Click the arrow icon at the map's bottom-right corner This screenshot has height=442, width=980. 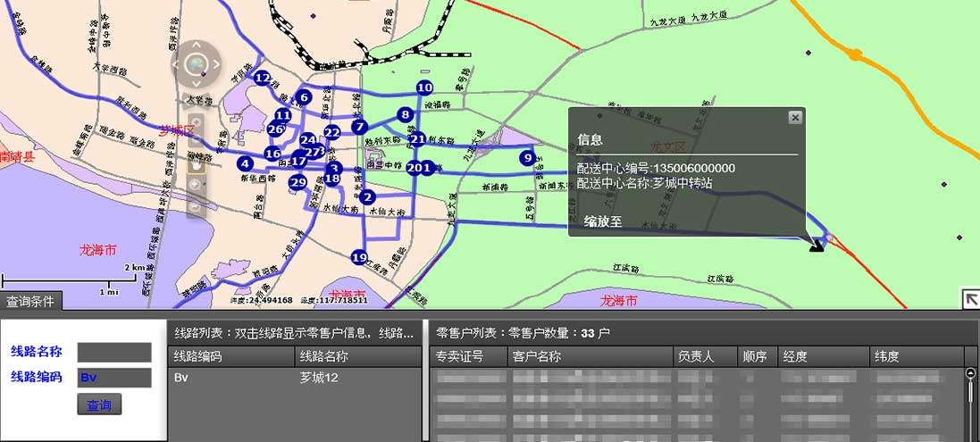[x=968, y=298]
